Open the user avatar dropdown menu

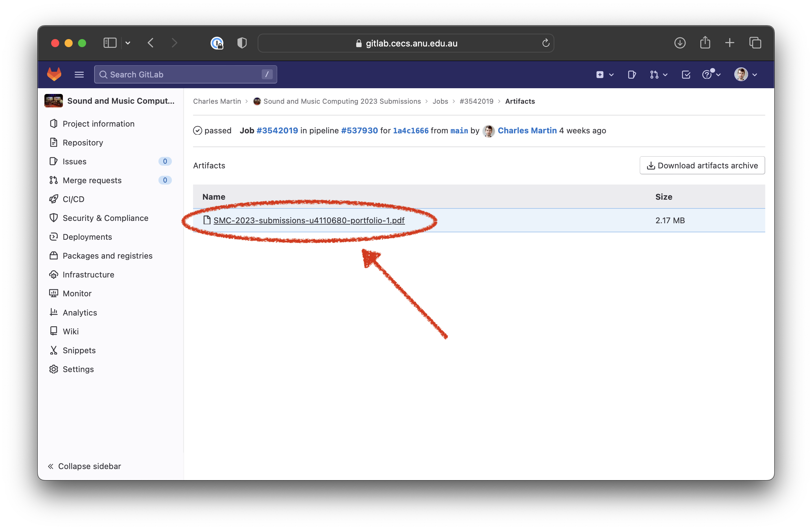click(x=745, y=74)
